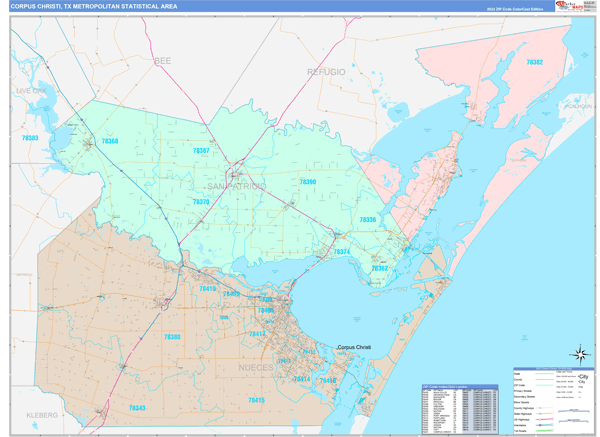The width and height of the screenshot is (600, 437).
Task: Click ZIP code 78370 label
Action: (x=201, y=202)
